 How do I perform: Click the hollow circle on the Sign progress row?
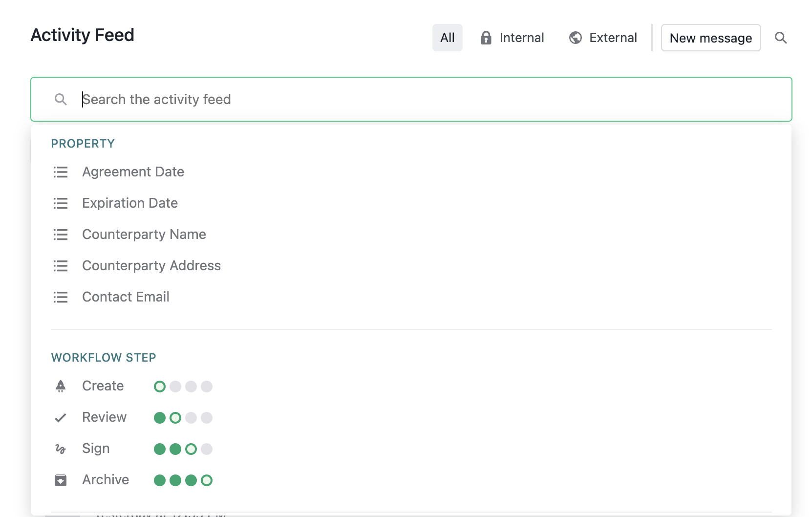pyautogui.click(x=191, y=449)
